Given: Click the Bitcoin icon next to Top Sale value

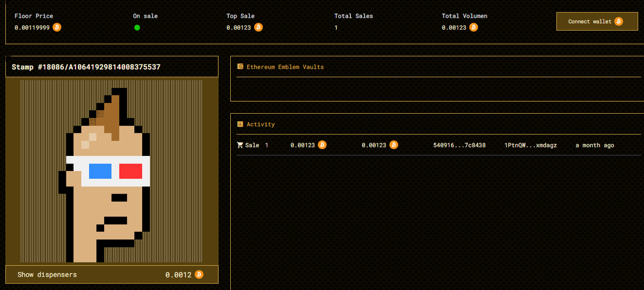Looking at the screenshot, I should [258, 27].
